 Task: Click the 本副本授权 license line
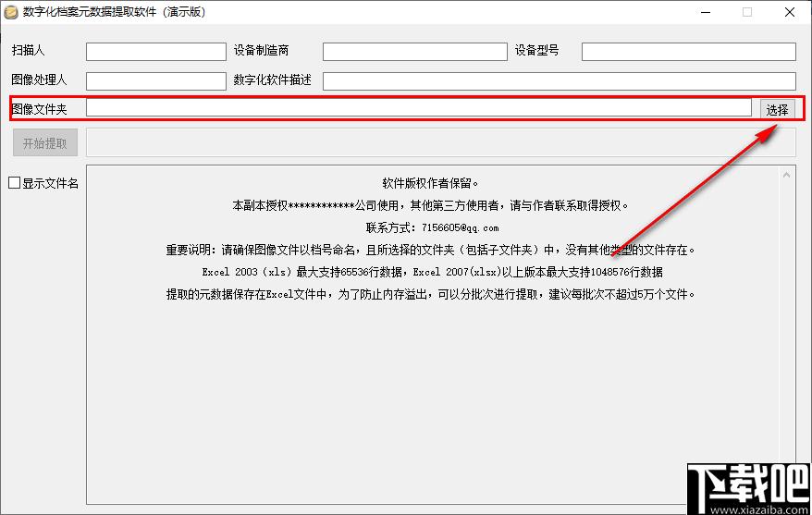(x=430, y=205)
